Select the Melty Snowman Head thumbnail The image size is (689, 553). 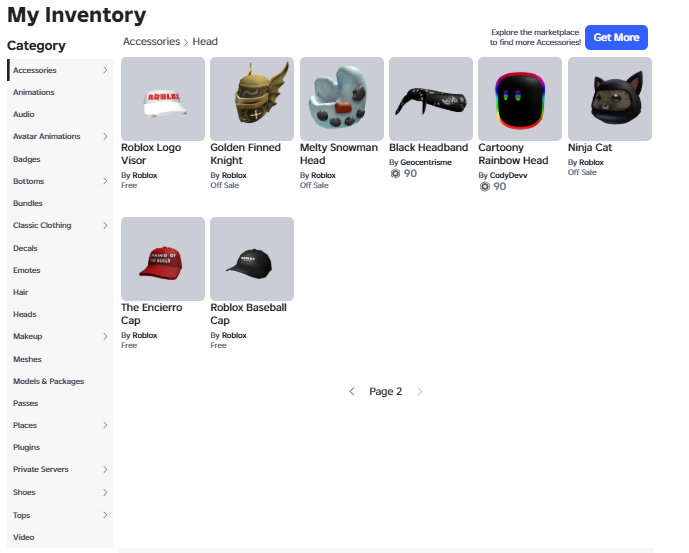[342, 99]
